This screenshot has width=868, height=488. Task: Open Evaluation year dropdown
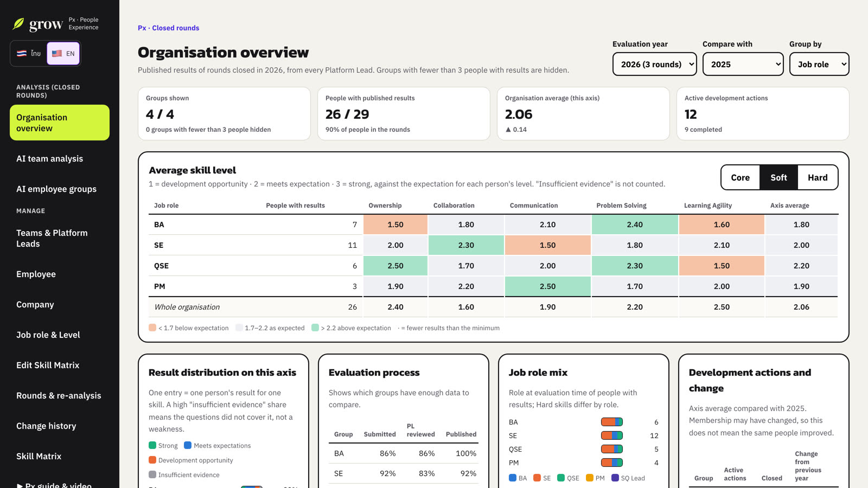tap(655, 64)
